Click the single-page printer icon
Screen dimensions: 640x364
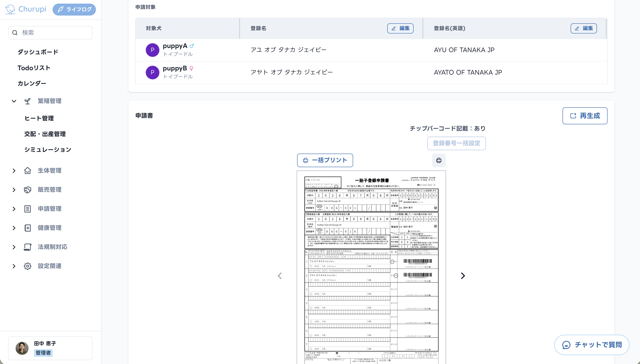[439, 160]
